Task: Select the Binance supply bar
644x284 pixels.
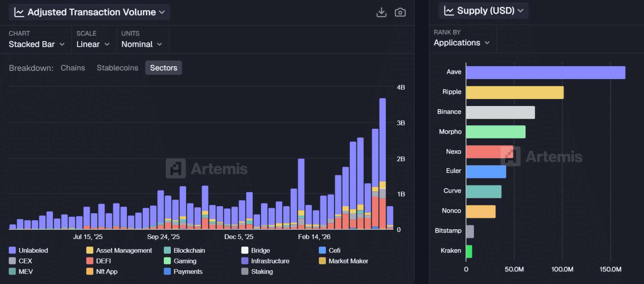Action: 501,112
